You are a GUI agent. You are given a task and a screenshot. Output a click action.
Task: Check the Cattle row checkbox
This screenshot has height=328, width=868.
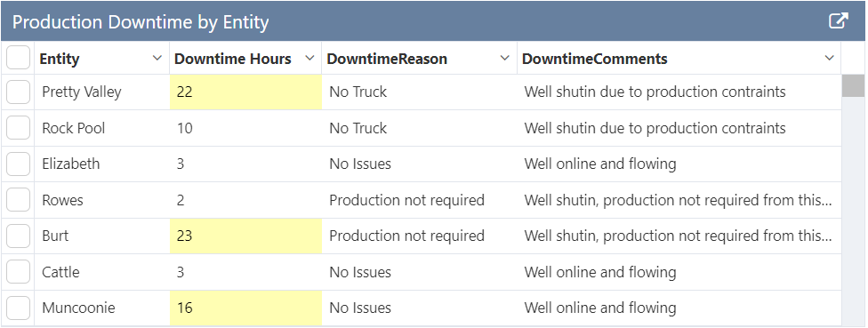click(x=19, y=272)
